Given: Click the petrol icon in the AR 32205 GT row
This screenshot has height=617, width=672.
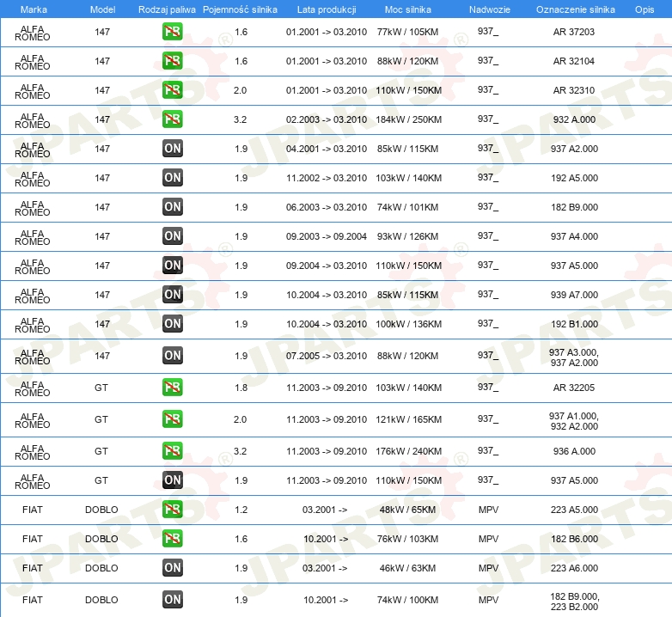Looking at the screenshot, I should (172, 388).
